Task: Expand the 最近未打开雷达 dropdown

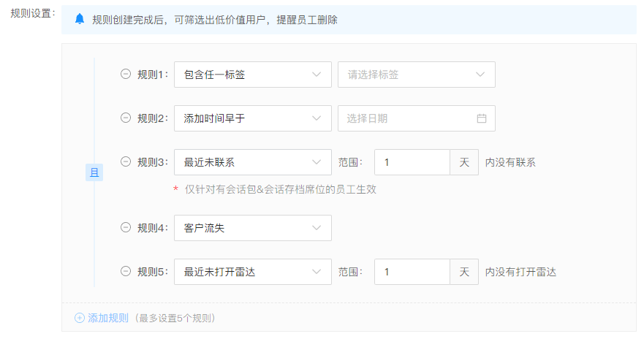Action: (252, 272)
